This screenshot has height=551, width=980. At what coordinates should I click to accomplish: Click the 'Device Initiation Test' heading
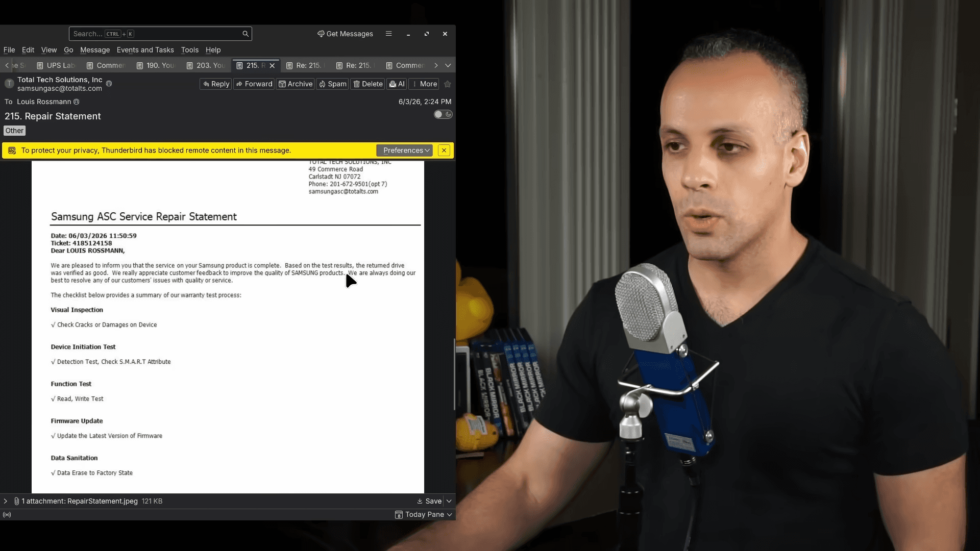tap(83, 347)
